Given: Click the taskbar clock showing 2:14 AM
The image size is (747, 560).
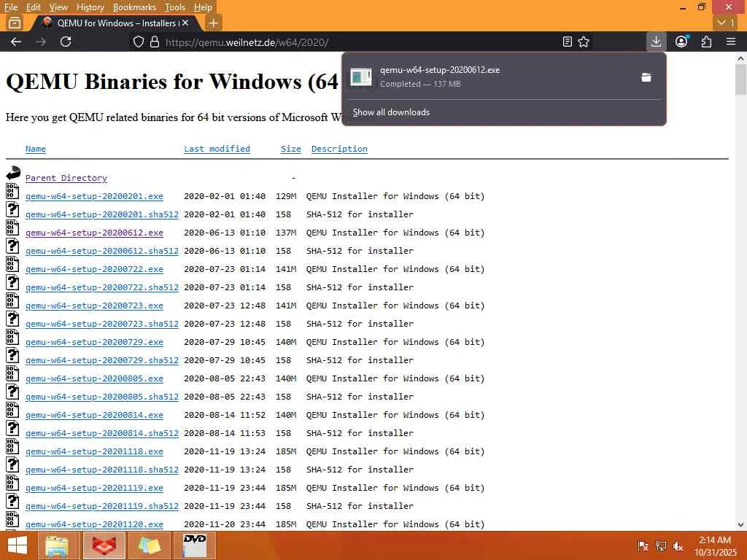Looking at the screenshot, I should [715, 546].
